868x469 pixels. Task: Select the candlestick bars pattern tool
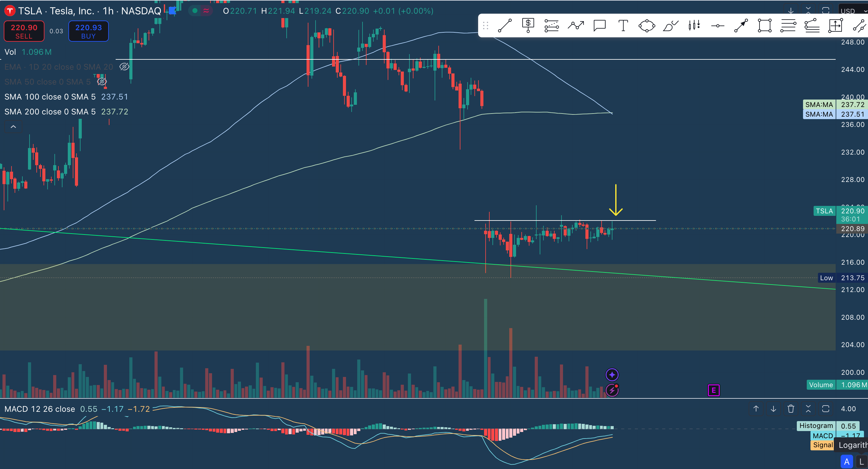point(694,26)
